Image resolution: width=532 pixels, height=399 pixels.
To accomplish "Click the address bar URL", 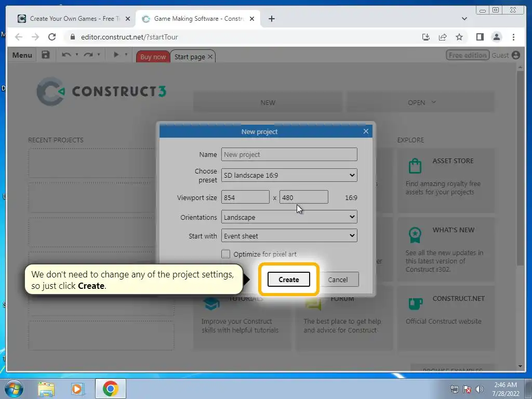I will click(x=129, y=37).
